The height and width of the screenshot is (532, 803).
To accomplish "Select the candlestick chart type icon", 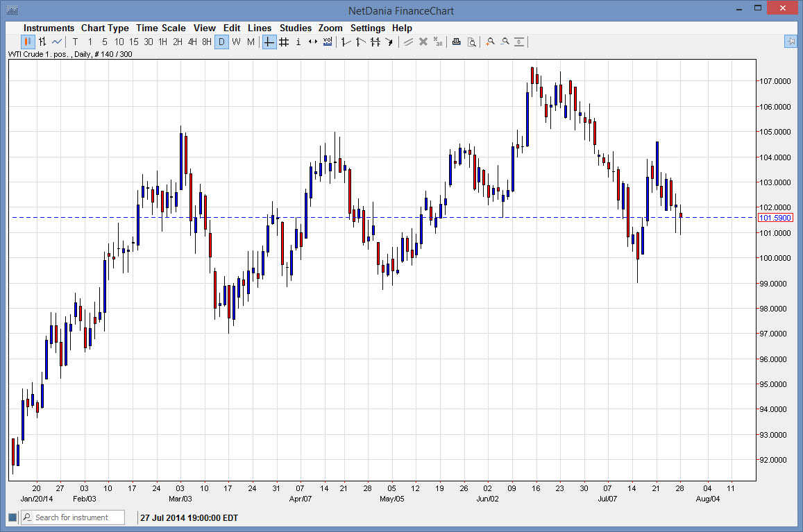I will (x=26, y=42).
